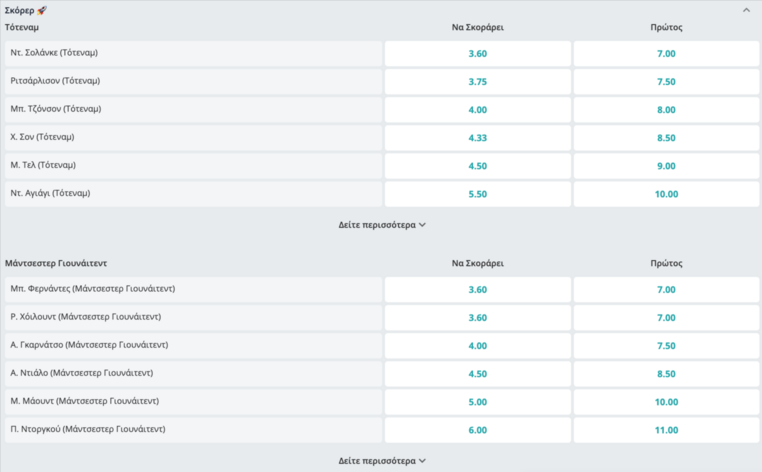This screenshot has width=762, height=472.
Task: Click player name Χ. Σον (Τότεναμ)
Action: point(42,137)
